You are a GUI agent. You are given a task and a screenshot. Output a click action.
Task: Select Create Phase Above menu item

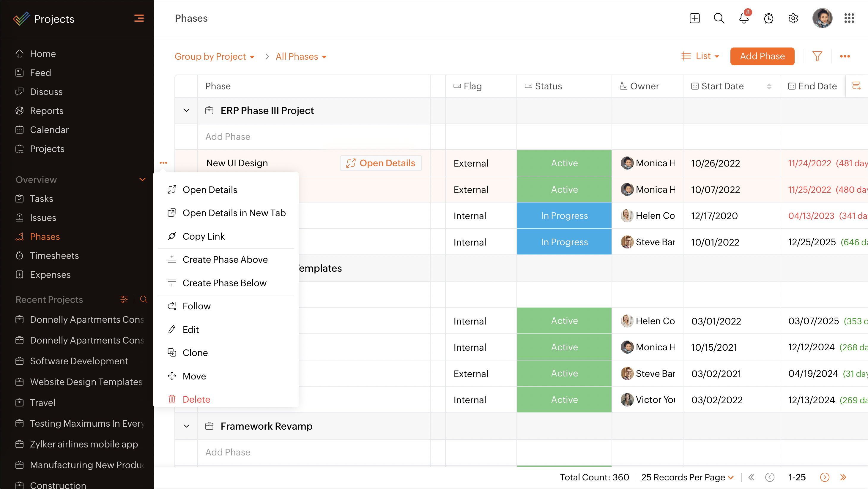tap(225, 259)
